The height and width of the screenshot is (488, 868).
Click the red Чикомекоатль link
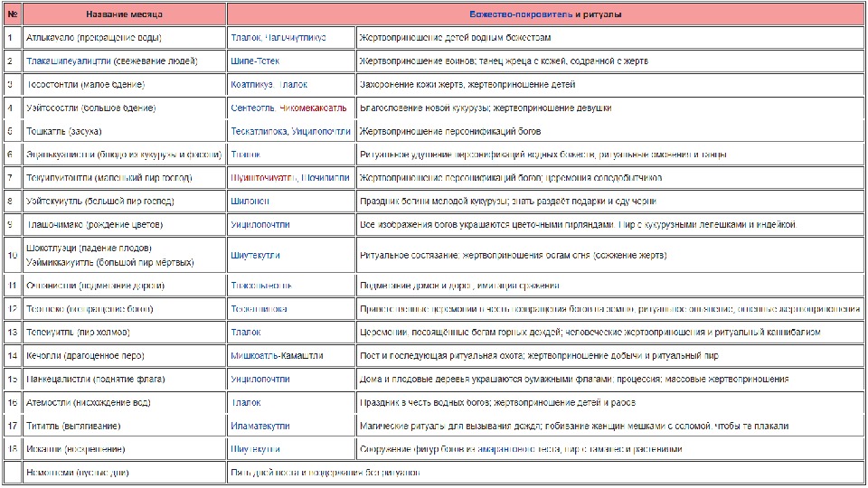click(x=313, y=108)
